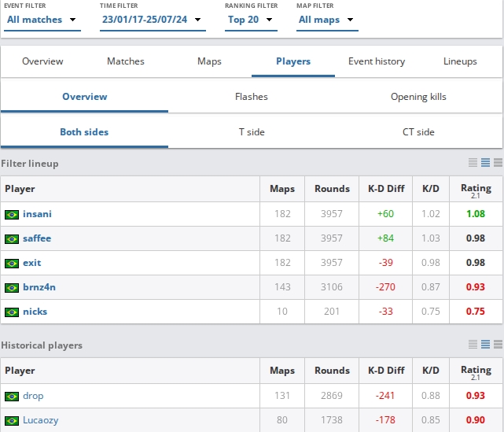Sort Historical players table by Player column
The width and height of the screenshot is (504, 432).
[x=131, y=371]
